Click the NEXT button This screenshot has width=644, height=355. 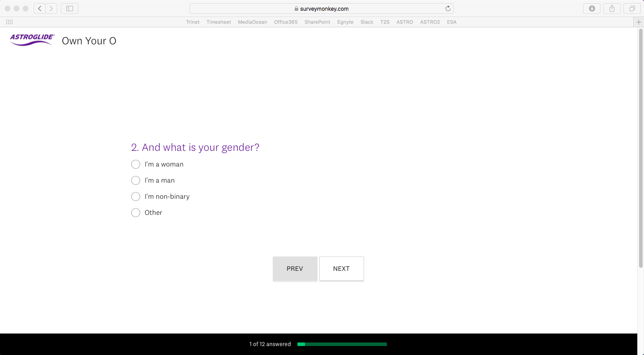pyautogui.click(x=341, y=269)
